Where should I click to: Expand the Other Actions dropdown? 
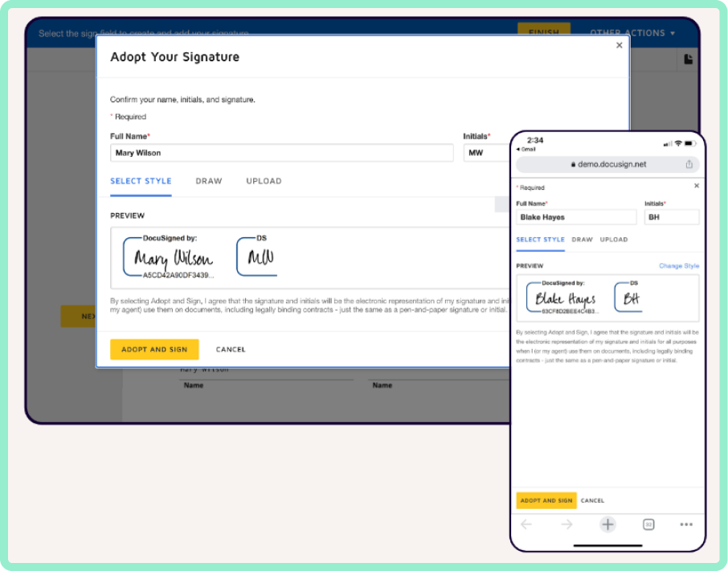click(x=632, y=33)
